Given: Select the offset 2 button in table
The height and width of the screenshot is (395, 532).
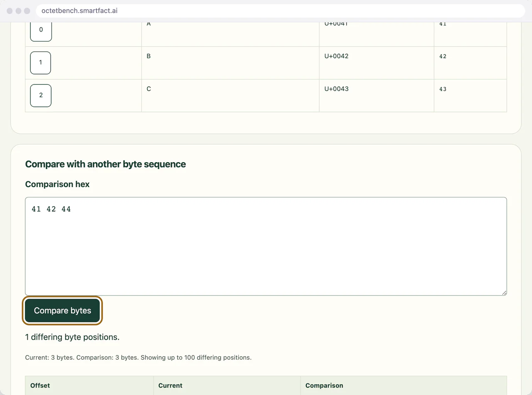Looking at the screenshot, I should coord(41,95).
